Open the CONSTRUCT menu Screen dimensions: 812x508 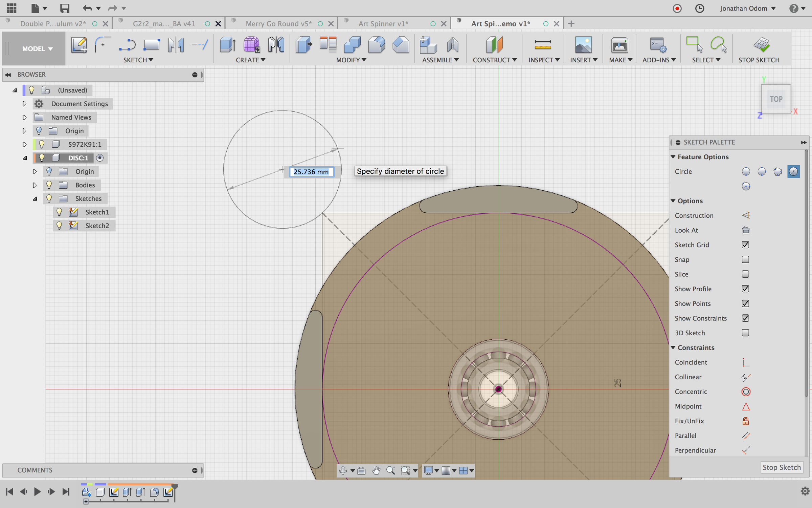(494, 60)
